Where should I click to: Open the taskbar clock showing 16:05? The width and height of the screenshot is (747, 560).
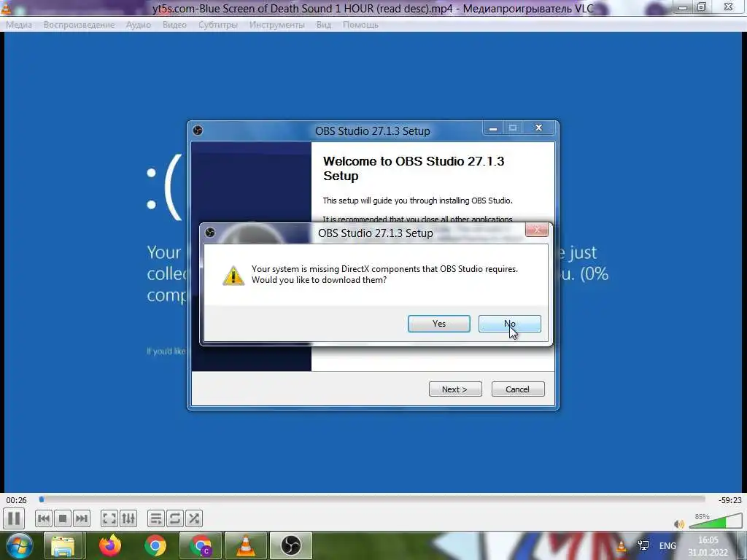click(708, 546)
